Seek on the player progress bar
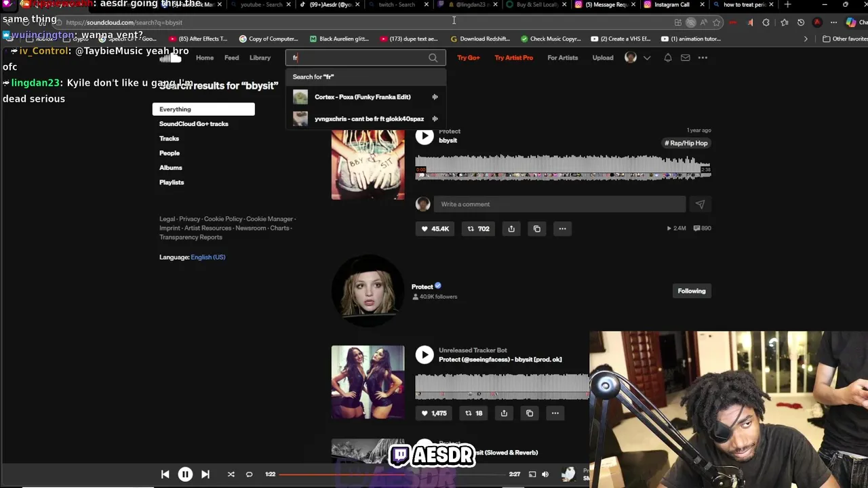868x488 pixels. pyautogui.click(x=392, y=474)
